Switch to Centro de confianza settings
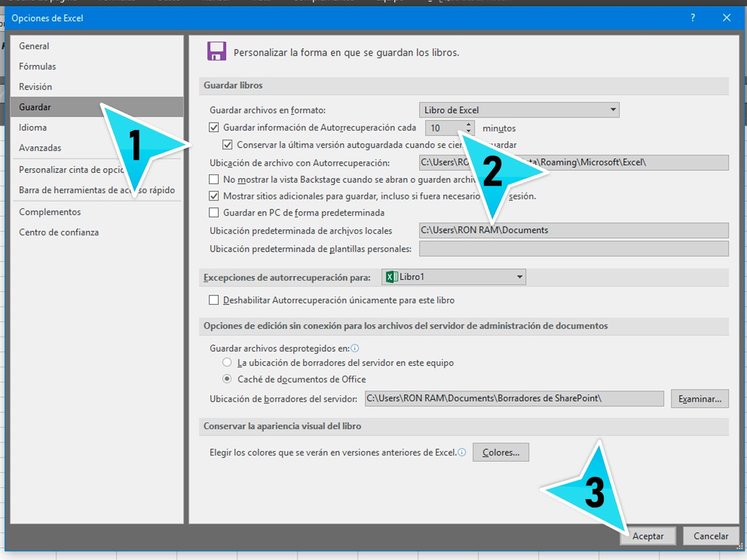This screenshot has width=747, height=560. pyautogui.click(x=59, y=232)
